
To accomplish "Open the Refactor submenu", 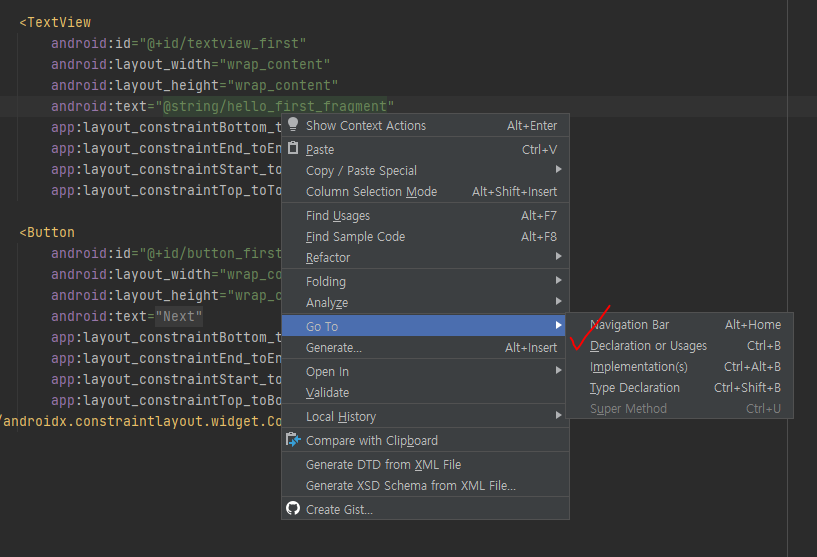I will pyautogui.click(x=425, y=257).
